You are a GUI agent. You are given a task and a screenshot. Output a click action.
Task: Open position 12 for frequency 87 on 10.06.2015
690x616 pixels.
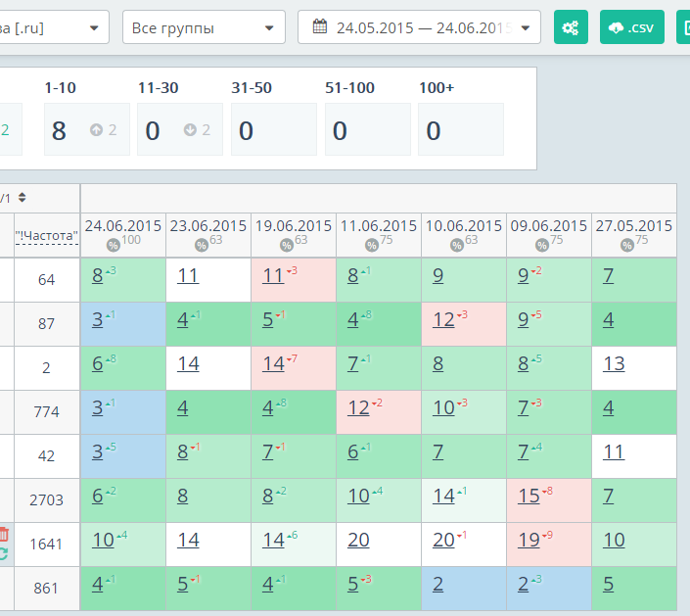tap(443, 320)
